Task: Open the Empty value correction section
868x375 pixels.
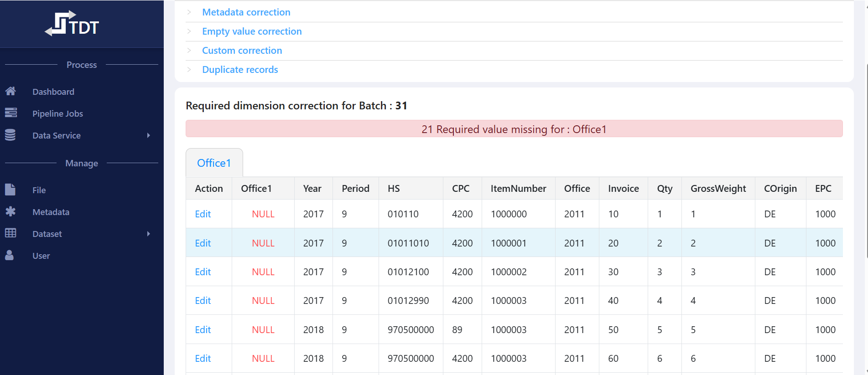Action: tap(252, 31)
